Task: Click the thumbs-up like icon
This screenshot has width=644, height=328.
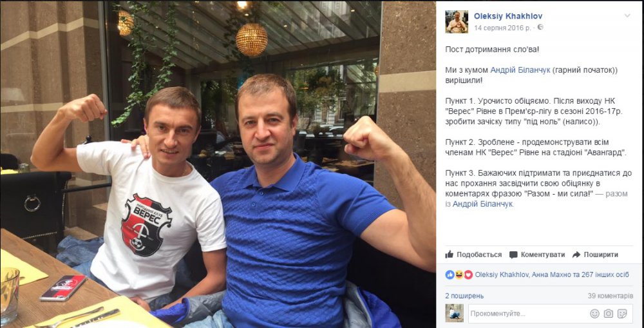Action: click(x=450, y=255)
